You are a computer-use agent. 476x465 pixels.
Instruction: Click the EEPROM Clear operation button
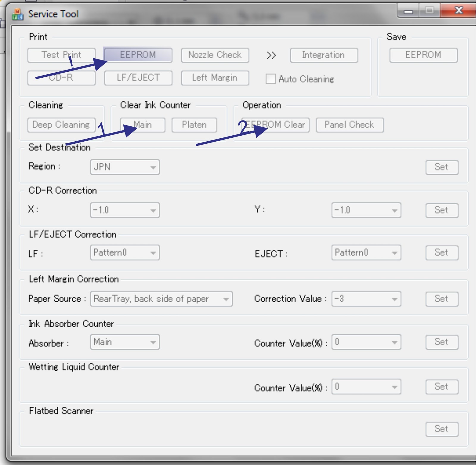[275, 125]
